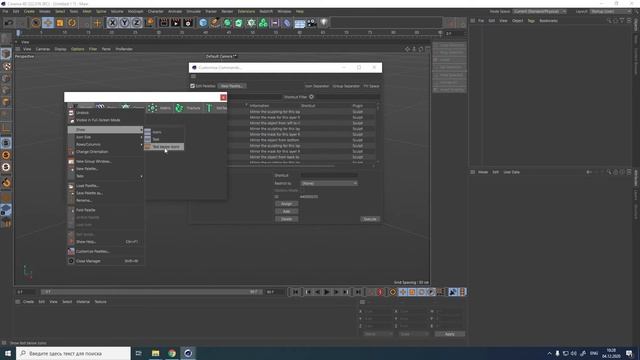Add a Camera object from toolbar
640x360 pixels.
point(312,23)
